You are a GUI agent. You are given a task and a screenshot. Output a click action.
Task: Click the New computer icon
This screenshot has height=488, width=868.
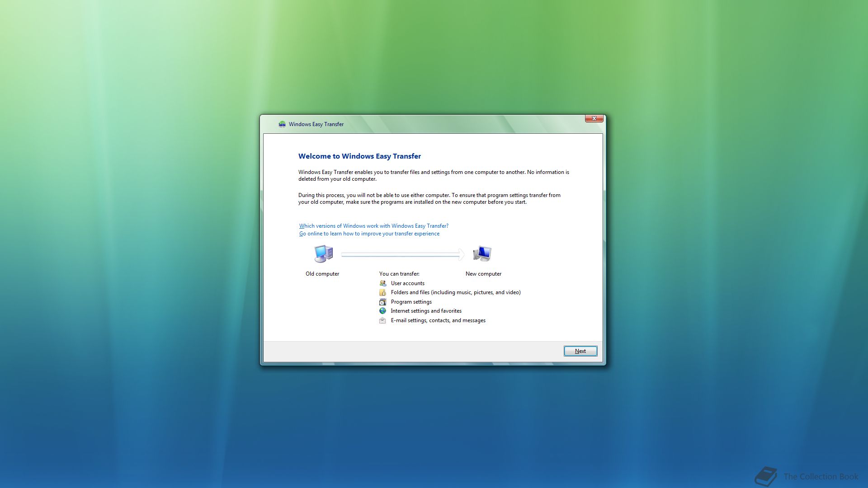(x=482, y=254)
